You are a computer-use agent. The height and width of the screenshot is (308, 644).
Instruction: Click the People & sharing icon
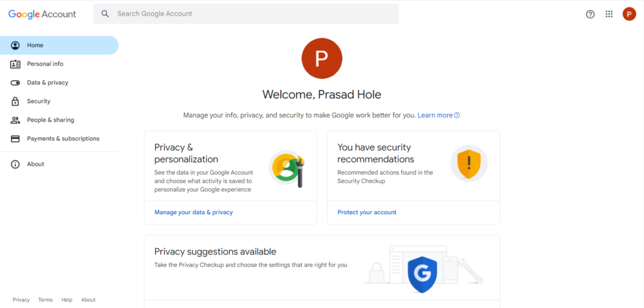pyautogui.click(x=15, y=120)
